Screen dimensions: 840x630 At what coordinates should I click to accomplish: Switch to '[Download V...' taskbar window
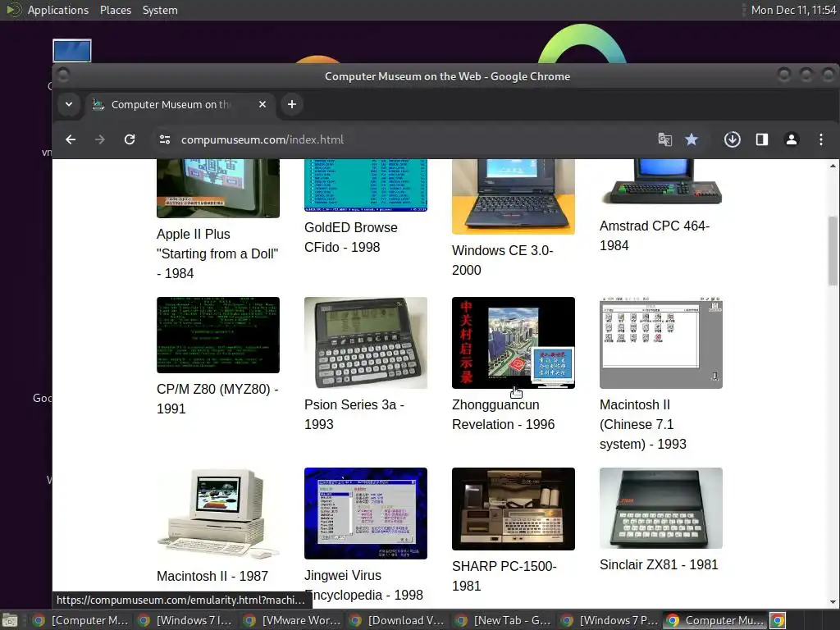click(398, 620)
